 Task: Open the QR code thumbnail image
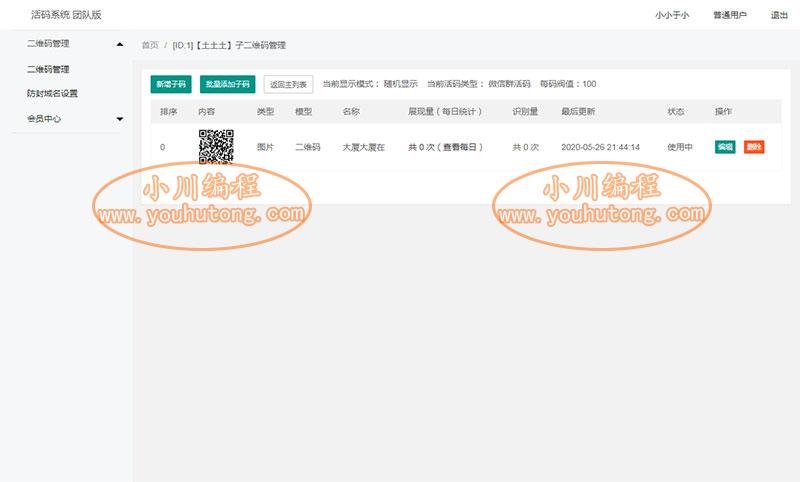(x=216, y=147)
